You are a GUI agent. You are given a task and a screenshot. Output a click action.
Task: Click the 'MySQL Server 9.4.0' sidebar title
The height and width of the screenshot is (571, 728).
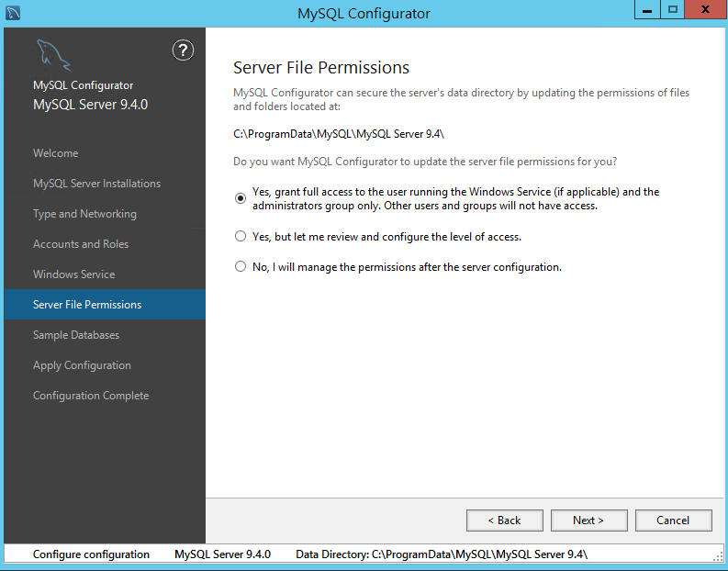tap(91, 105)
